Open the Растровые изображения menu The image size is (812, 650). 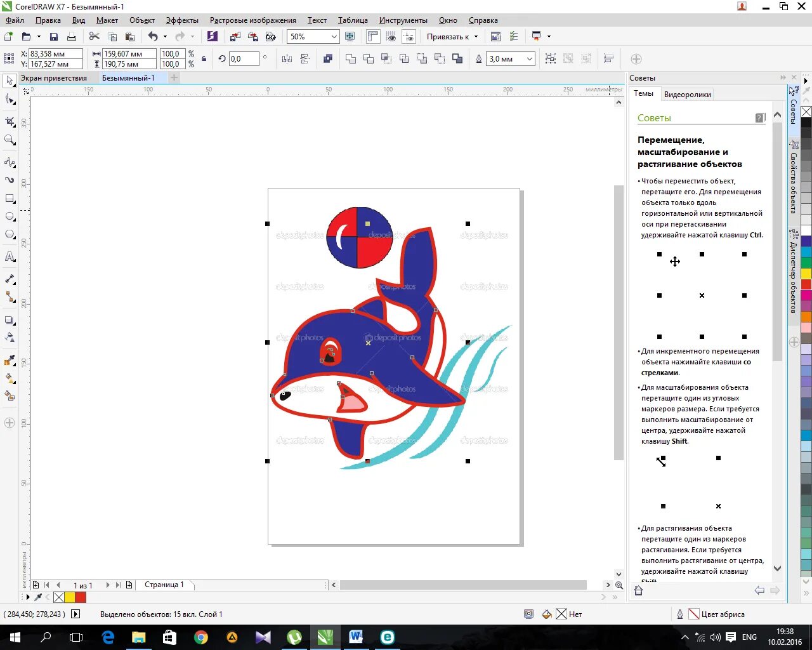253,20
